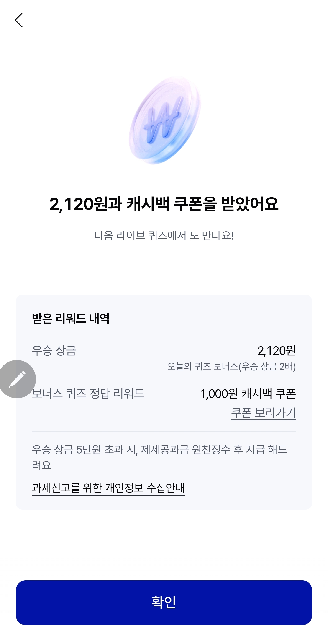This screenshot has height=644, width=328.
Task: Open 과세신고를 위한 개인정보 수집안내 link
Action: [108, 488]
